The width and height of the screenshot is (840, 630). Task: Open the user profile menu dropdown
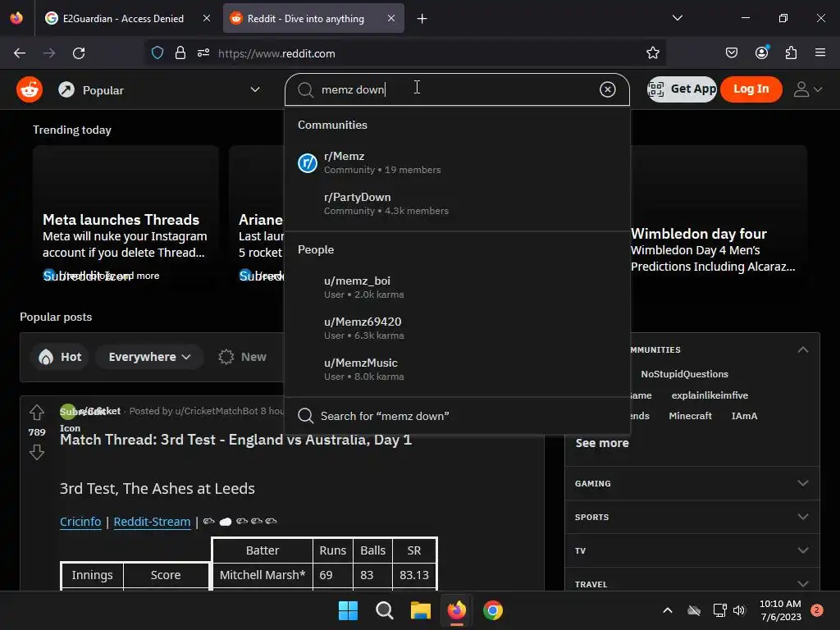[x=807, y=89]
